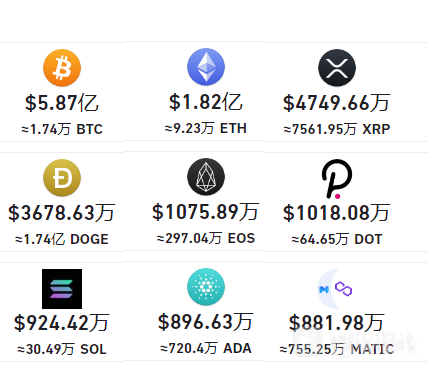Select the black XRP logo icon
This screenshot has width=428, height=372.
[x=337, y=68]
